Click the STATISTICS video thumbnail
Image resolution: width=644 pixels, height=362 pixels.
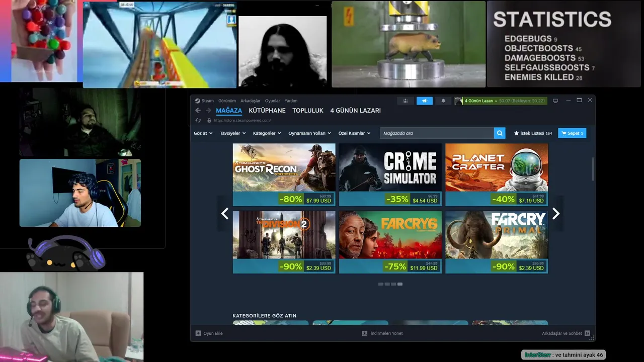coord(564,44)
